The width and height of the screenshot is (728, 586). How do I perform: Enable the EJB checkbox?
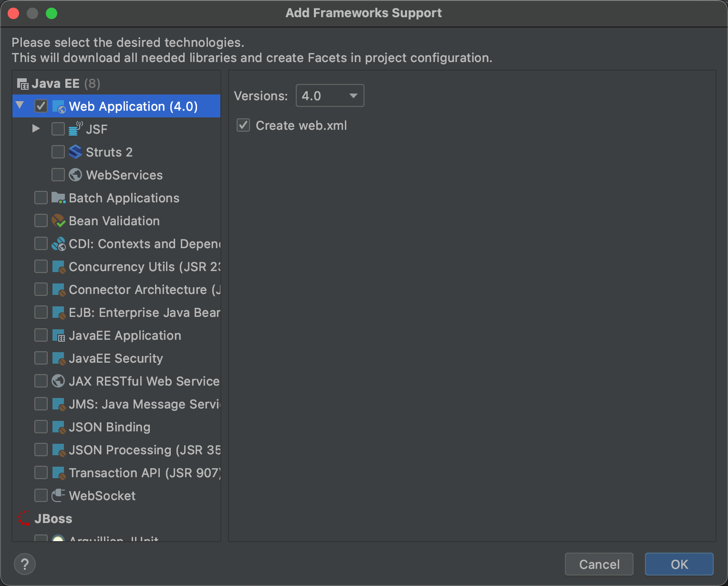[41, 312]
